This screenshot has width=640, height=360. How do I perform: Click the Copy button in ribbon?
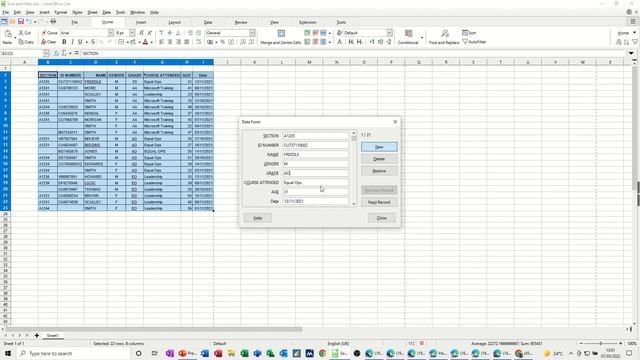click(26, 42)
